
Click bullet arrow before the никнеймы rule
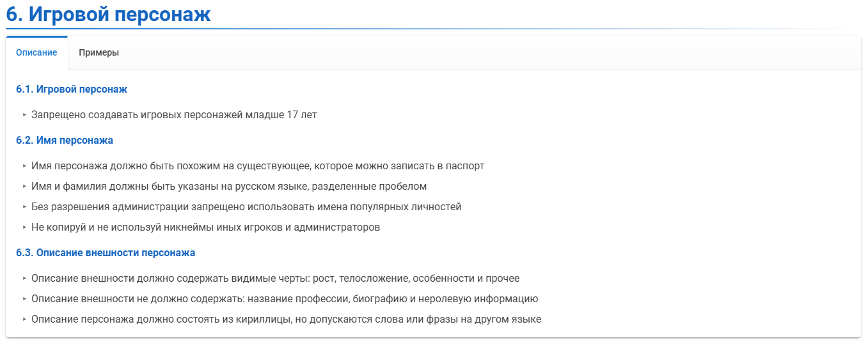(24, 227)
